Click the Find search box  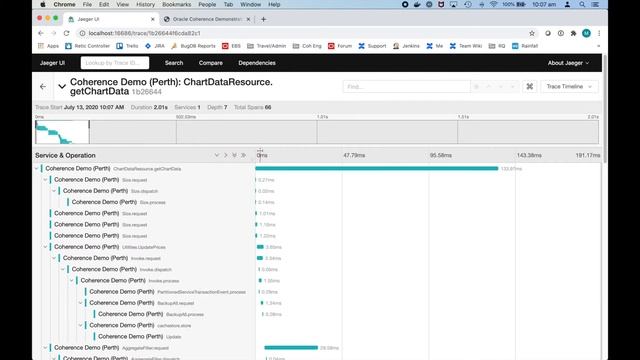pos(406,87)
